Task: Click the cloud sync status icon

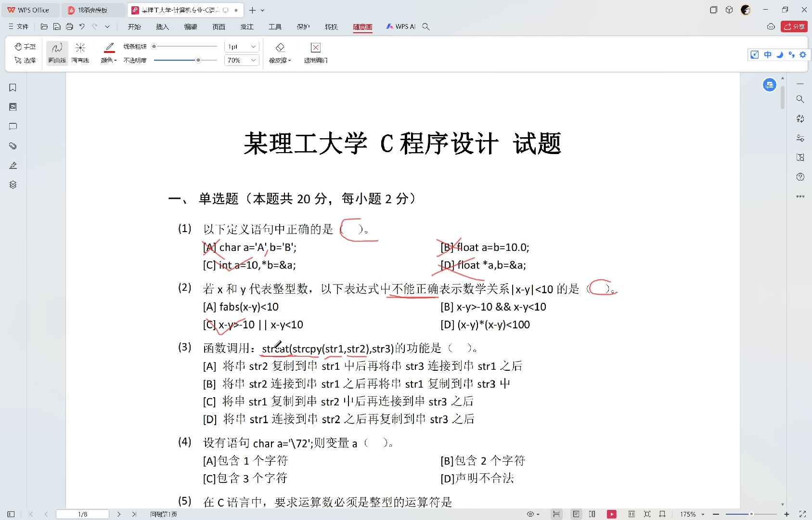Action: click(771, 26)
